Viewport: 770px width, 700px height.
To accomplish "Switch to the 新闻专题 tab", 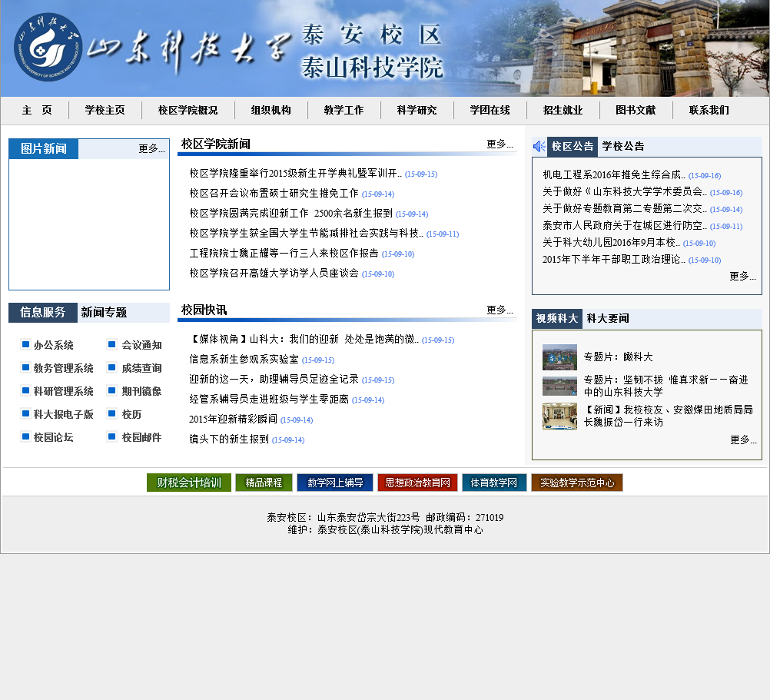I will coord(104,313).
